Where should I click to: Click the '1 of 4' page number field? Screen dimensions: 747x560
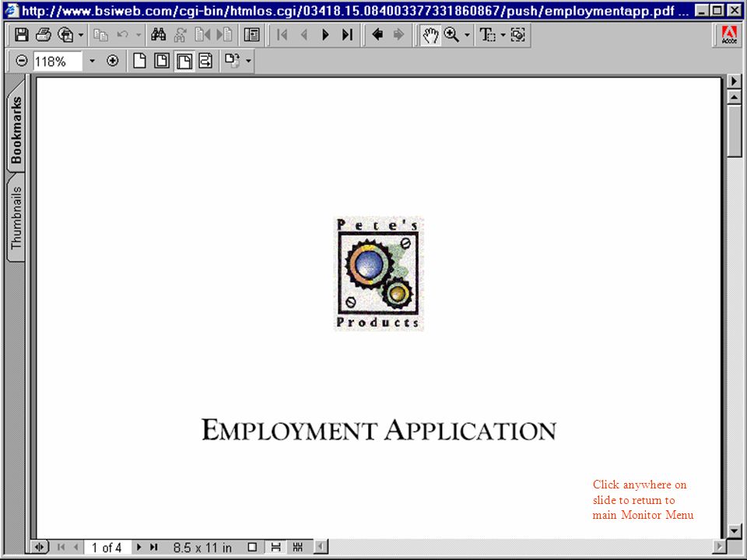(x=107, y=548)
